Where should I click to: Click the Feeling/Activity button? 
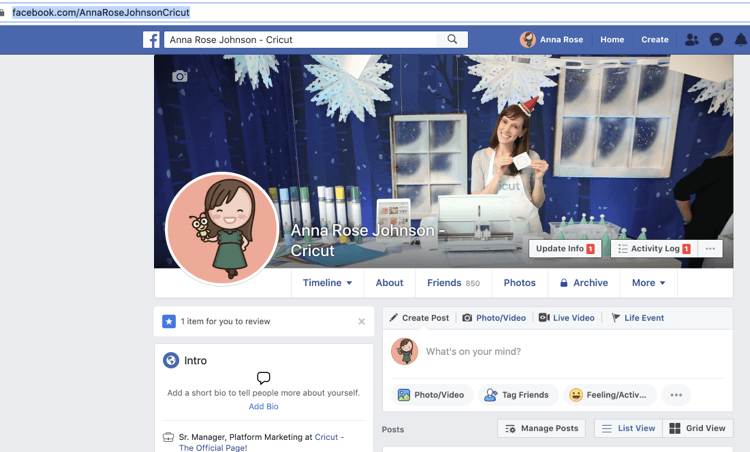(x=610, y=395)
